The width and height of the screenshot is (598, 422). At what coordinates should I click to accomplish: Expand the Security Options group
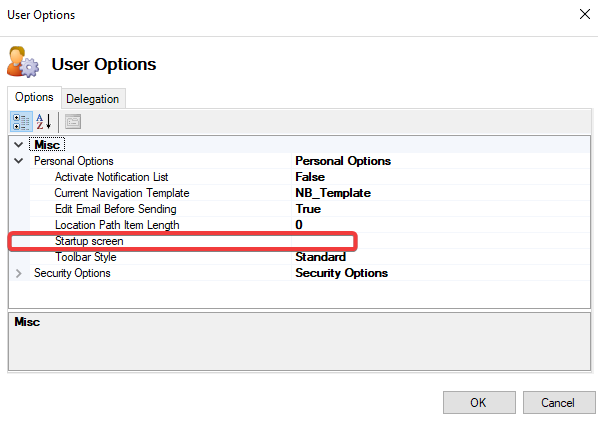pyautogui.click(x=19, y=273)
